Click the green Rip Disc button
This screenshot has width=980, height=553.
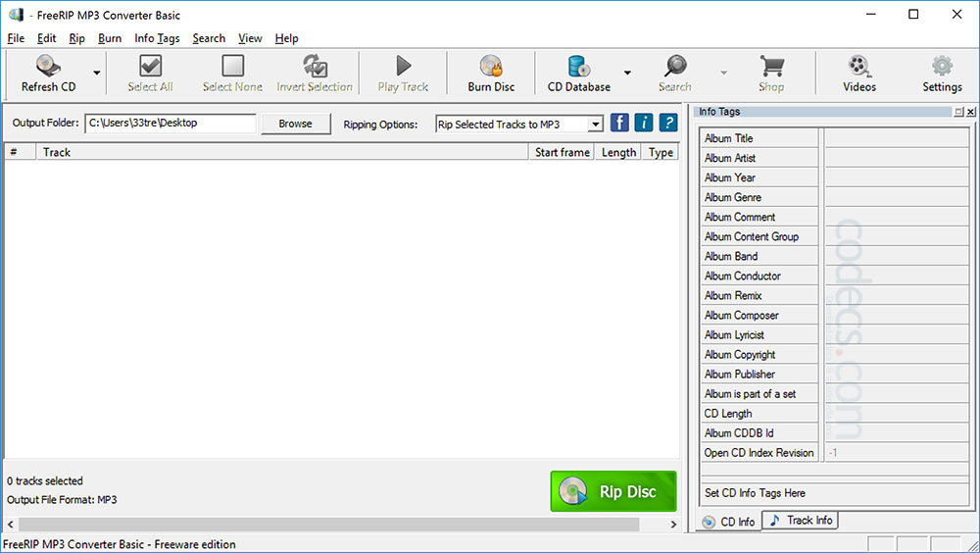coord(613,491)
